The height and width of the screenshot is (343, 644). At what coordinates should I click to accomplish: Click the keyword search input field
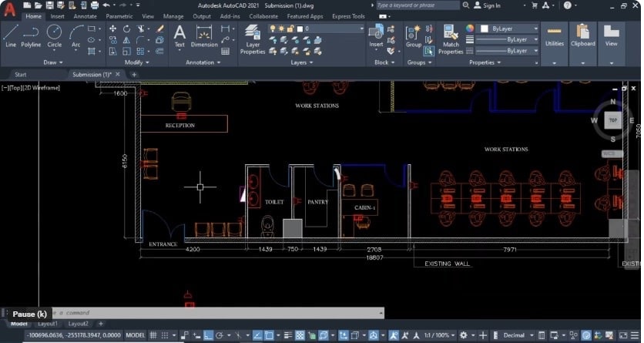pos(418,5)
